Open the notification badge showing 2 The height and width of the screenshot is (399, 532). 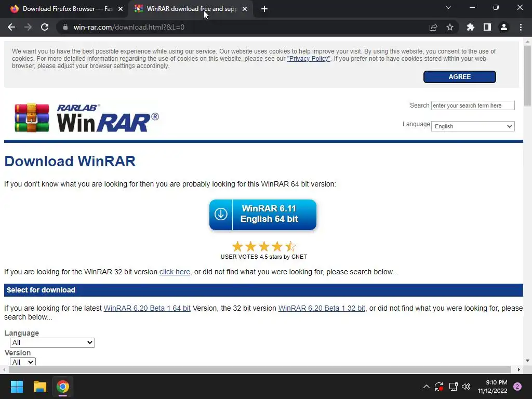click(517, 387)
